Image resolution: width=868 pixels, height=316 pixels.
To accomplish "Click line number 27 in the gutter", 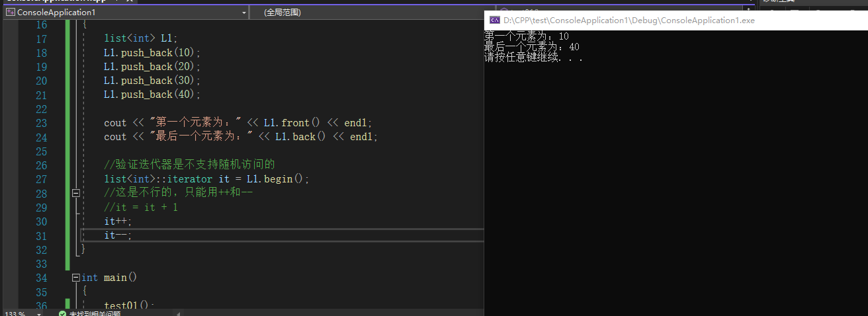I will click(40, 179).
